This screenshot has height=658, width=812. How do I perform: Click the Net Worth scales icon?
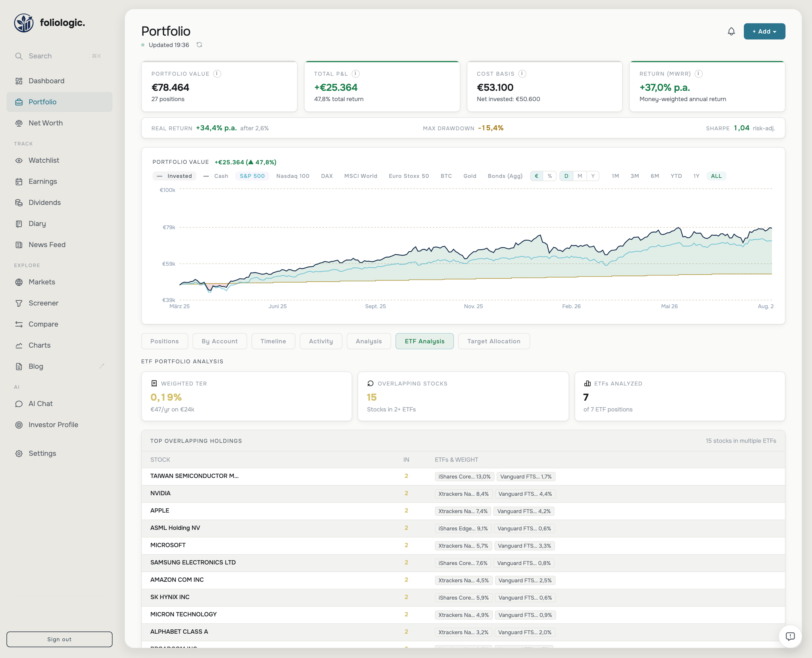click(19, 123)
